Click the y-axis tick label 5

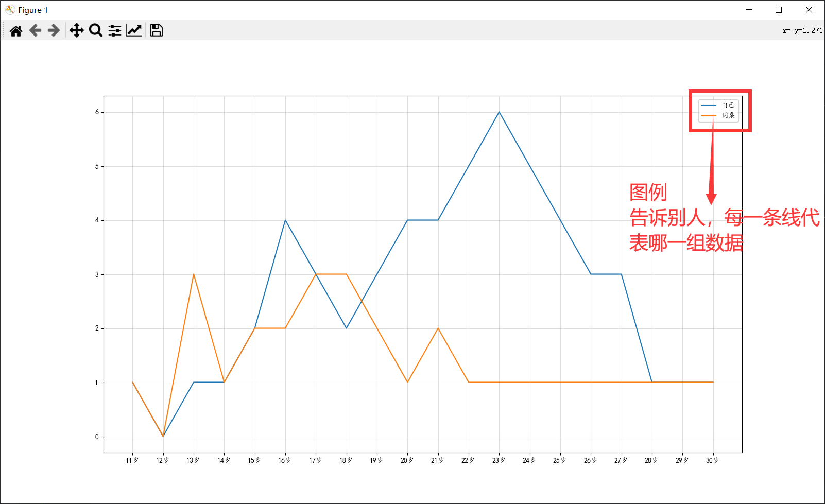[97, 166]
